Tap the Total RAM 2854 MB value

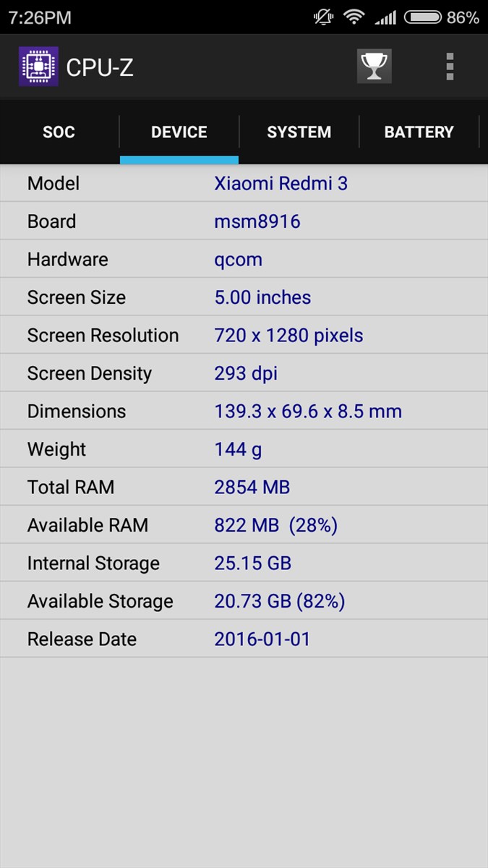pyautogui.click(x=252, y=488)
